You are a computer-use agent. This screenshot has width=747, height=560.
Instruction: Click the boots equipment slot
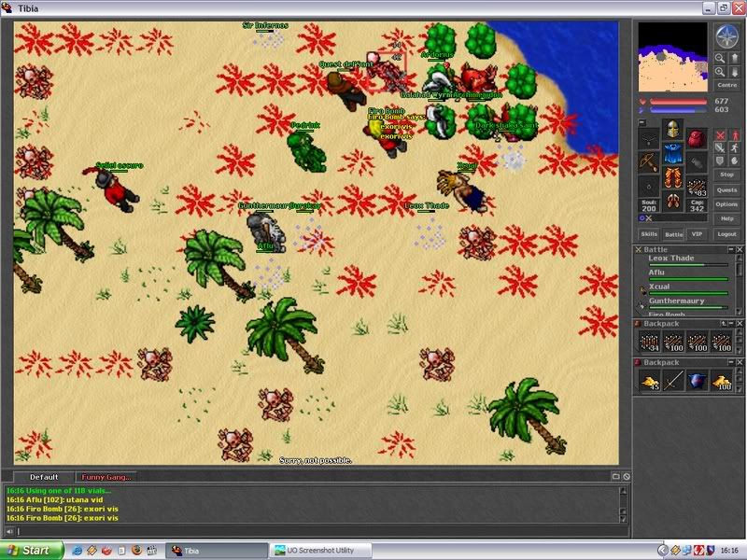pyautogui.click(x=672, y=201)
